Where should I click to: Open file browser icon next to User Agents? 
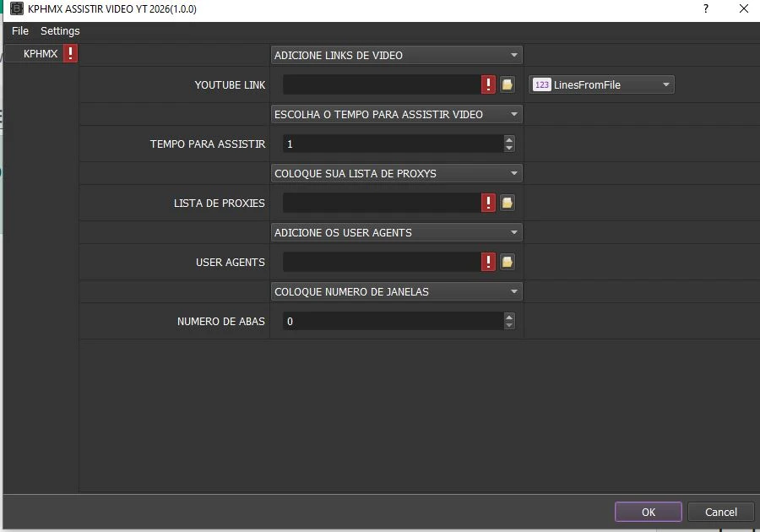pyautogui.click(x=508, y=262)
